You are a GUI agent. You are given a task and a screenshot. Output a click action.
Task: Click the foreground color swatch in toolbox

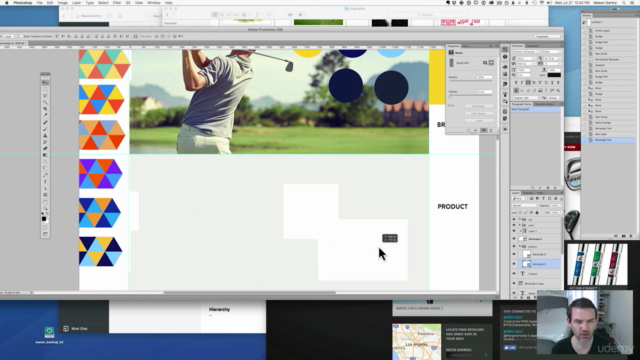(x=44, y=219)
